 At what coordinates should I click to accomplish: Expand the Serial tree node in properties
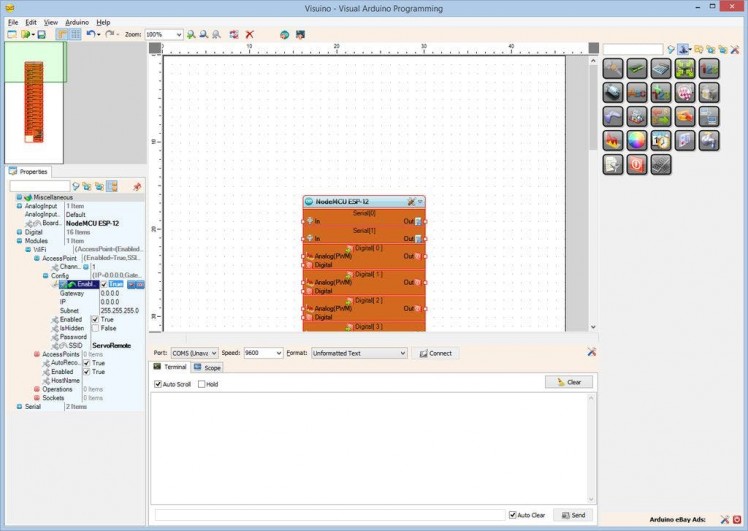(x=19, y=407)
